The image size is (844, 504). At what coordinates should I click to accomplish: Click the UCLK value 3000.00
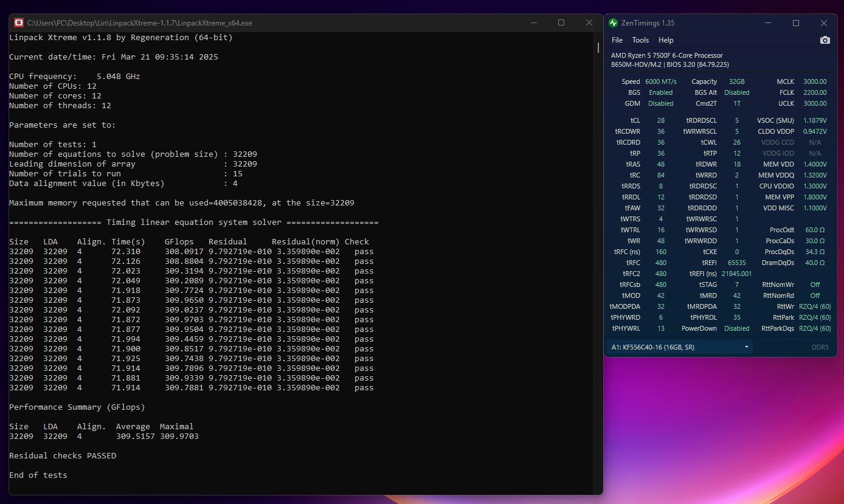(x=815, y=103)
